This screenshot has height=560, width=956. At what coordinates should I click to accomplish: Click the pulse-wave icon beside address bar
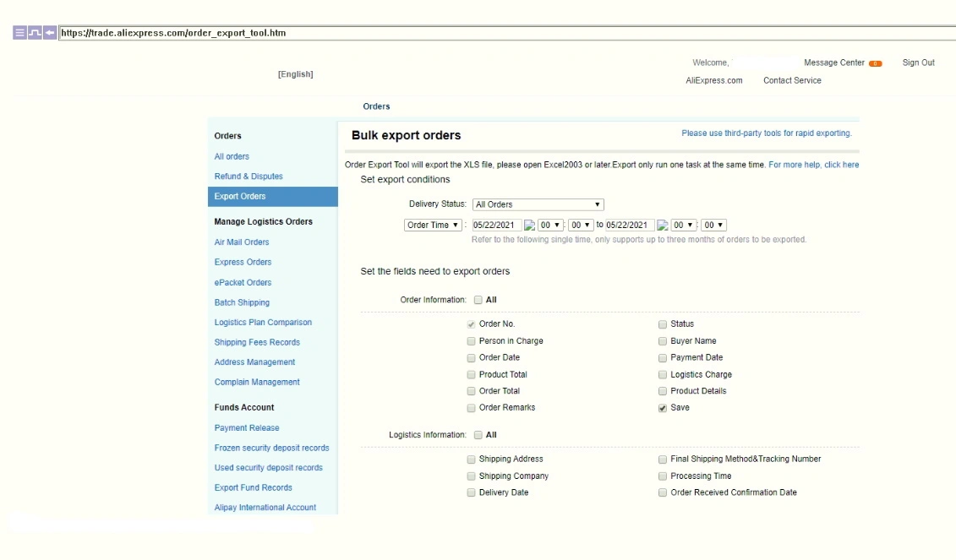pyautogui.click(x=35, y=33)
